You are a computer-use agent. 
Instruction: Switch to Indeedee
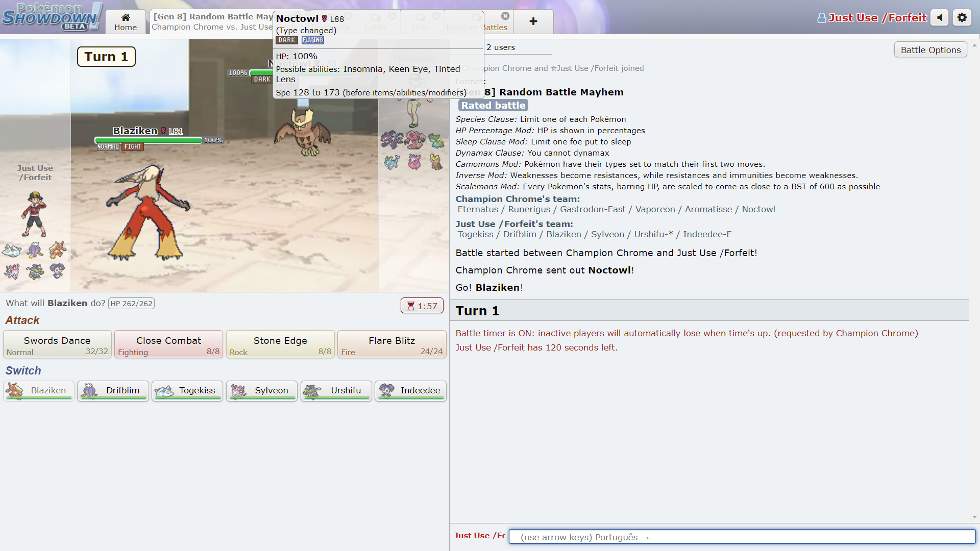(410, 391)
